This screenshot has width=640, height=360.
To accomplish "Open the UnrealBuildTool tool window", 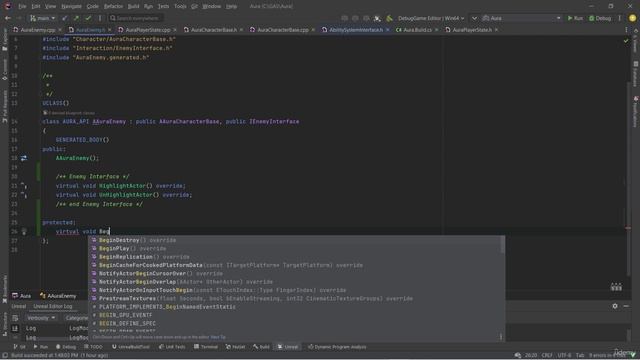I will 131,347.
